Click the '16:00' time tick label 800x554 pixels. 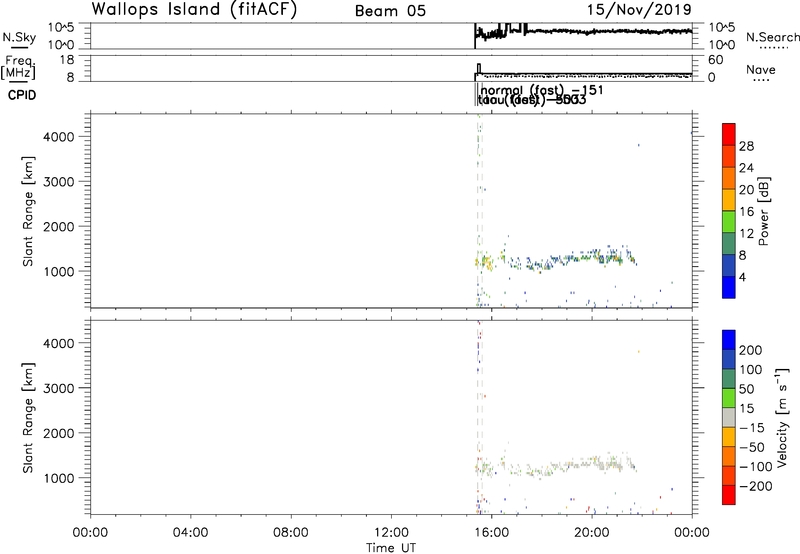[x=491, y=533]
